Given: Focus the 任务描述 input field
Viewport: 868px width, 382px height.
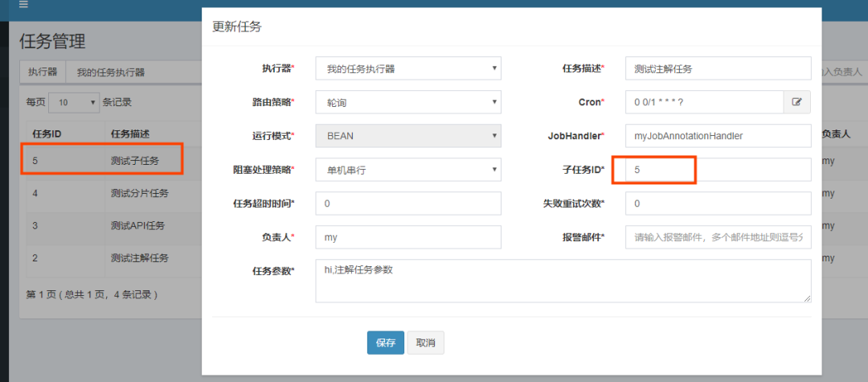Looking at the screenshot, I should [719, 68].
